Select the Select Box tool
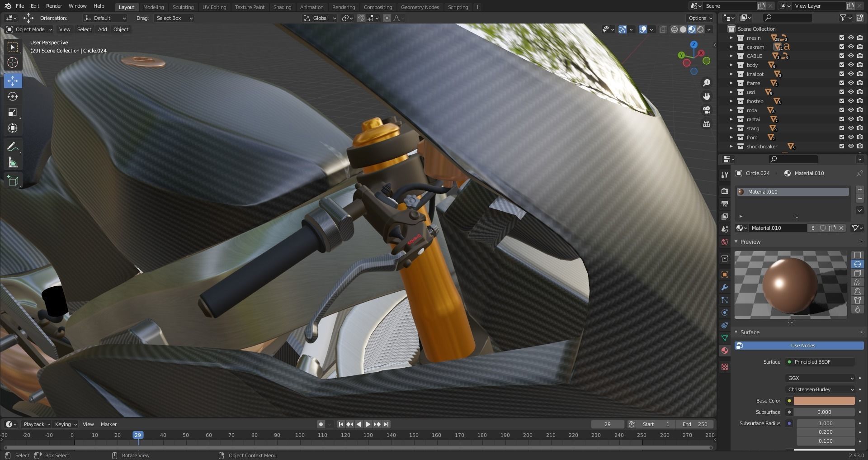Screen dimensions: 868x460 click(13, 47)
